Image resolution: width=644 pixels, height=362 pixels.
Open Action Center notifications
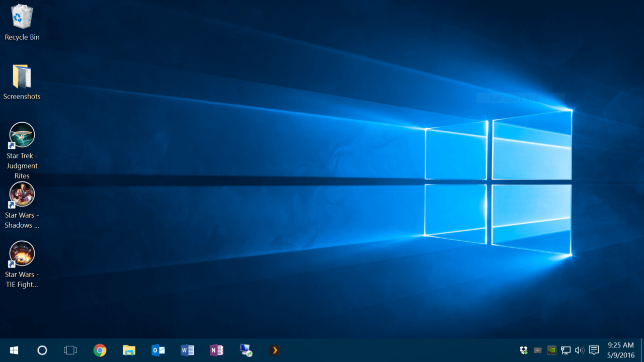click(x=593, y=350)
